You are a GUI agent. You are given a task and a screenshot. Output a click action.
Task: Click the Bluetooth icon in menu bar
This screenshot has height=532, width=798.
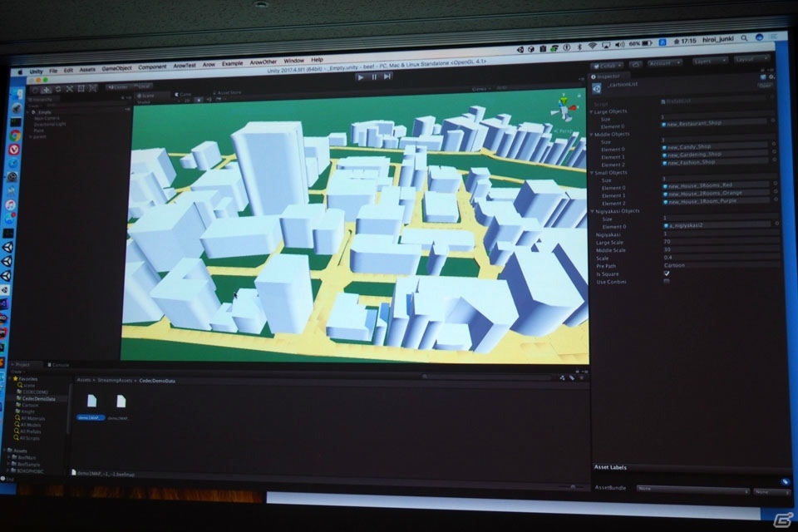click(x=579, y=47)
